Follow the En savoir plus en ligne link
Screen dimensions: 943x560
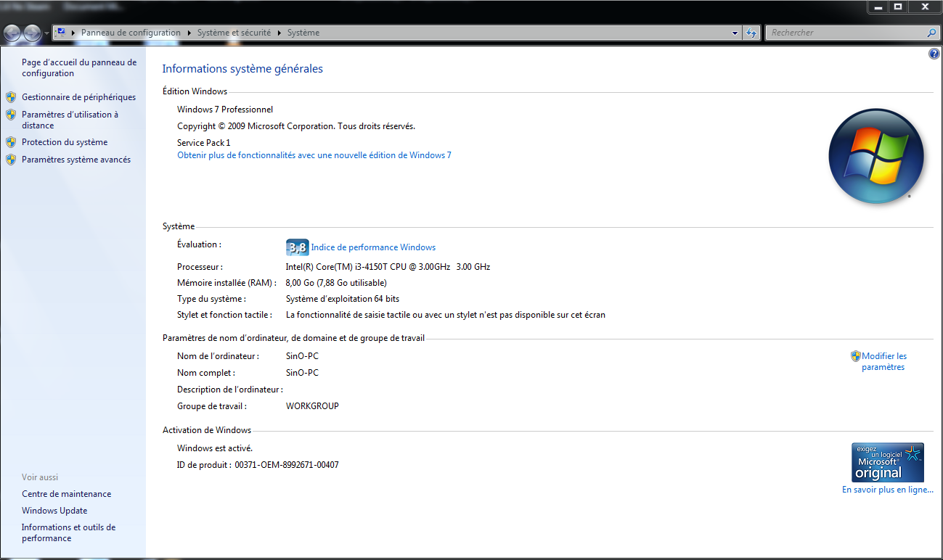coord(888,490)
